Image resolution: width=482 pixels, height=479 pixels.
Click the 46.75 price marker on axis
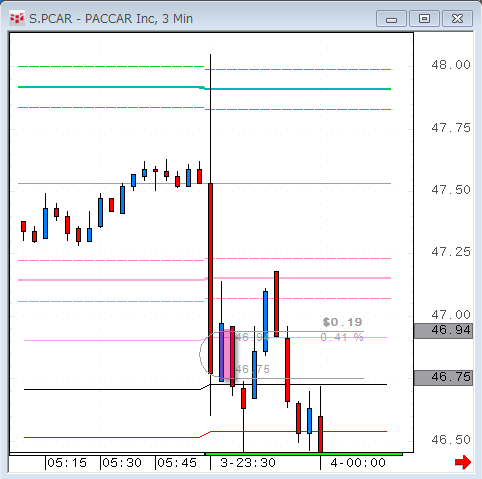pos(443,377)
